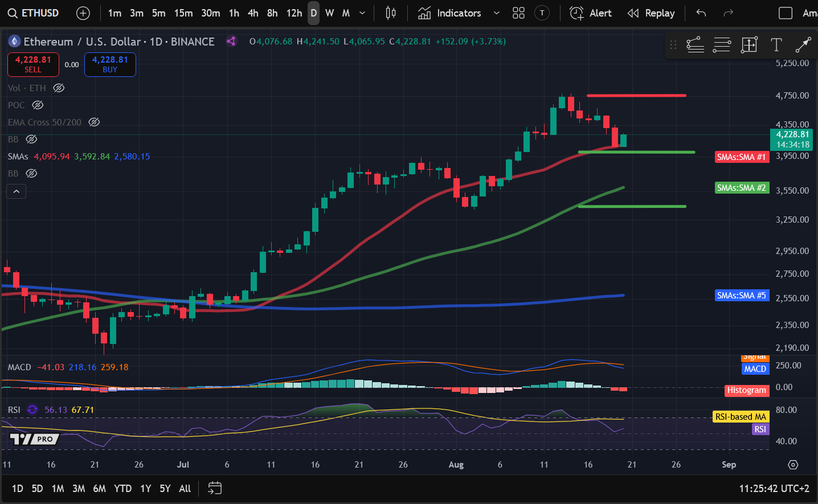Choose the 4h interval
The image size is (818, 504).
253,13
